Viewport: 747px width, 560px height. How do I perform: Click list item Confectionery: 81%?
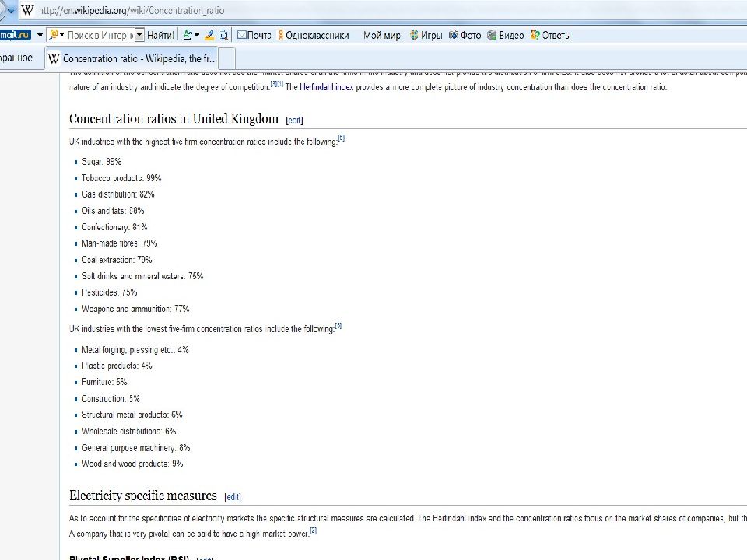tap(114, 227)
